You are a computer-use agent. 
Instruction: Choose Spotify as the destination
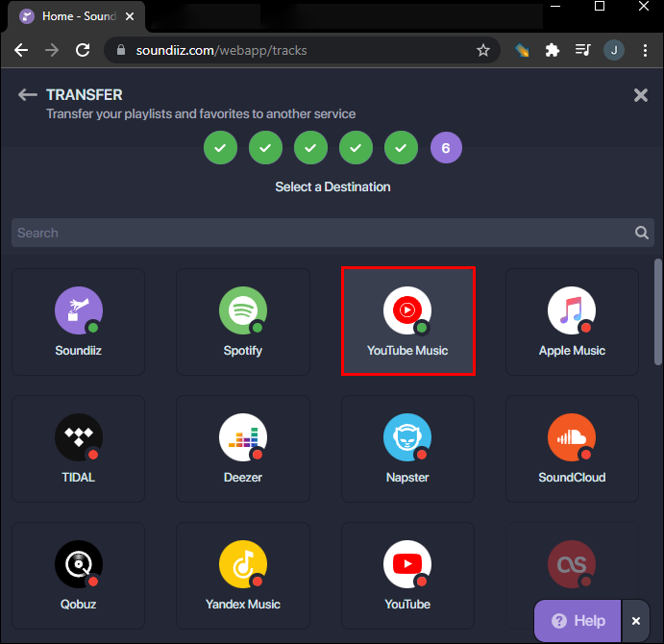coord(243,321)
